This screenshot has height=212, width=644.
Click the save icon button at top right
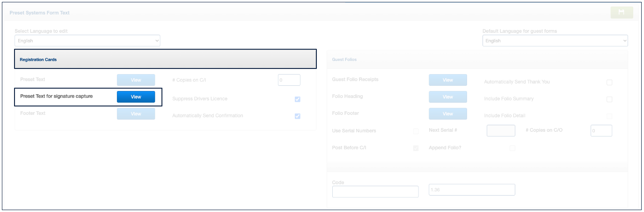coord(622,13)
